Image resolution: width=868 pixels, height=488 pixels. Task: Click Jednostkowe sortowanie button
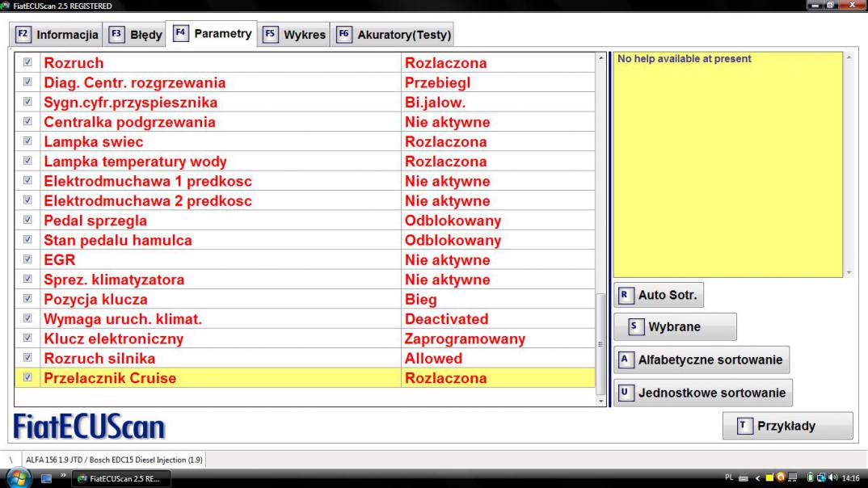click(x=703, y=393)
